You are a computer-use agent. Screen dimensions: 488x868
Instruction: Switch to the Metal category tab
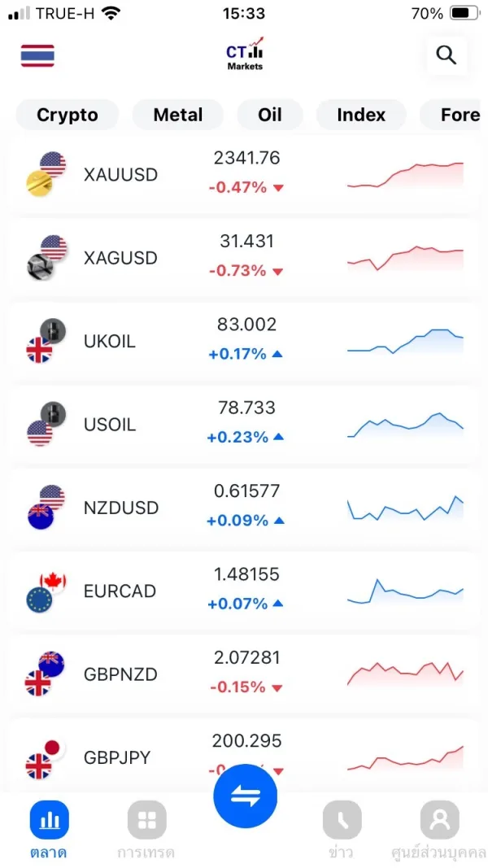pos(178,115)
